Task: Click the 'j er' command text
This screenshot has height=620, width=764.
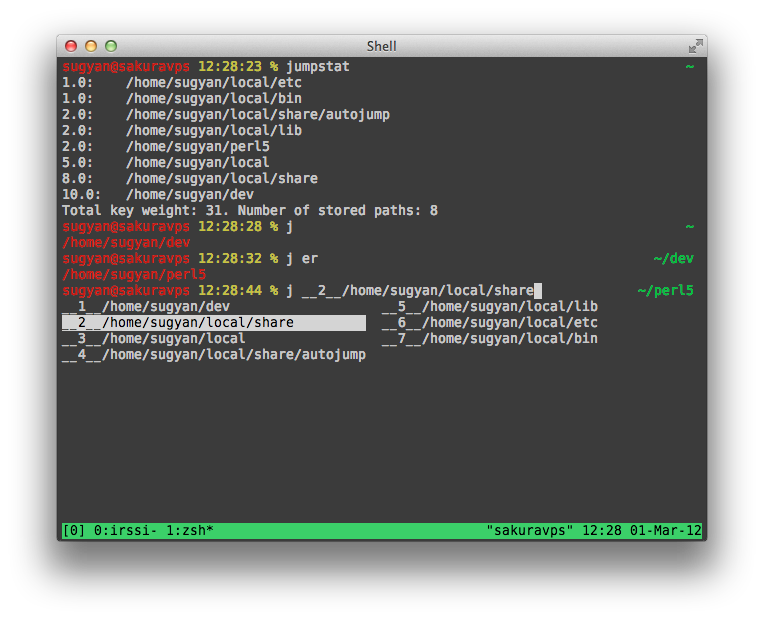Action: click(x=302, y=258)
